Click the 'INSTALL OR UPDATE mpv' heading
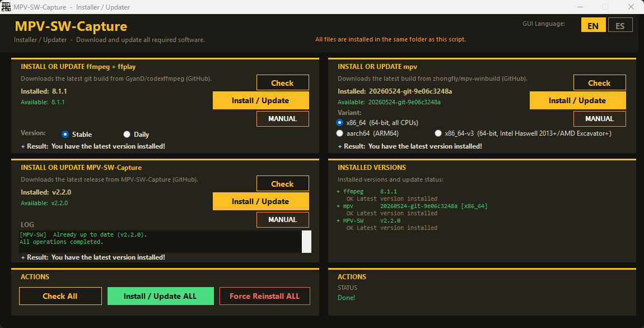The image size is (644, 328). 377,67
